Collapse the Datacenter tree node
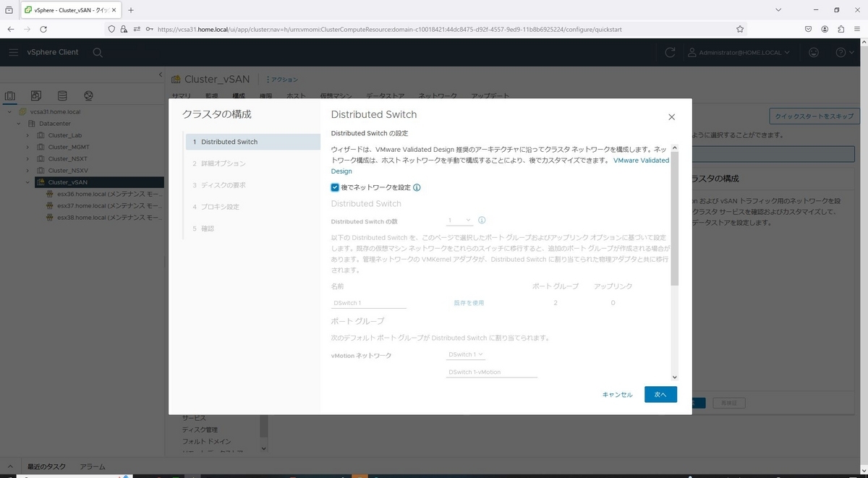 point(19,124)
